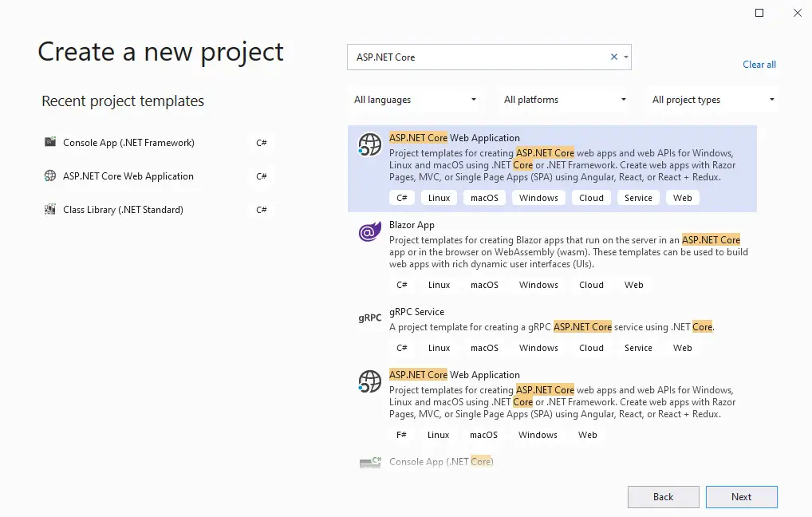Click the macOS tag under gRPC Service

pos(485,348)
